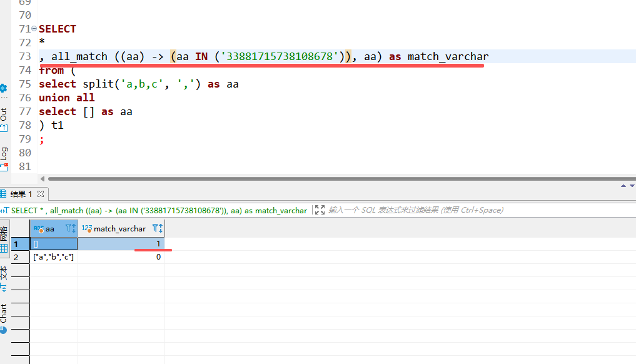636x364 pixels.
Task: Click the aa column header
Action: (50, 229)
